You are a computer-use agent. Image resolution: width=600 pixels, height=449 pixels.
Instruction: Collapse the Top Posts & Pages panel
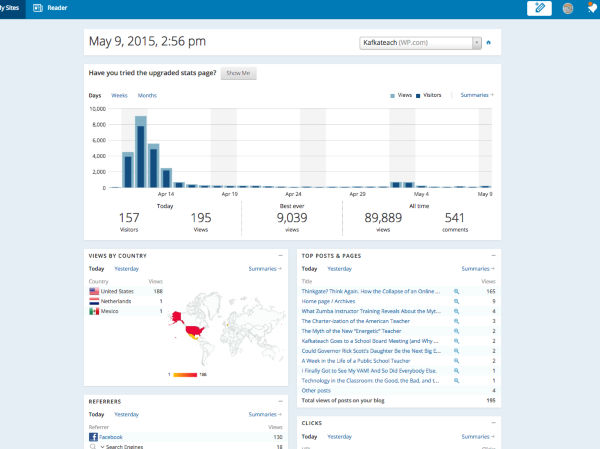[x=494, y=256]
